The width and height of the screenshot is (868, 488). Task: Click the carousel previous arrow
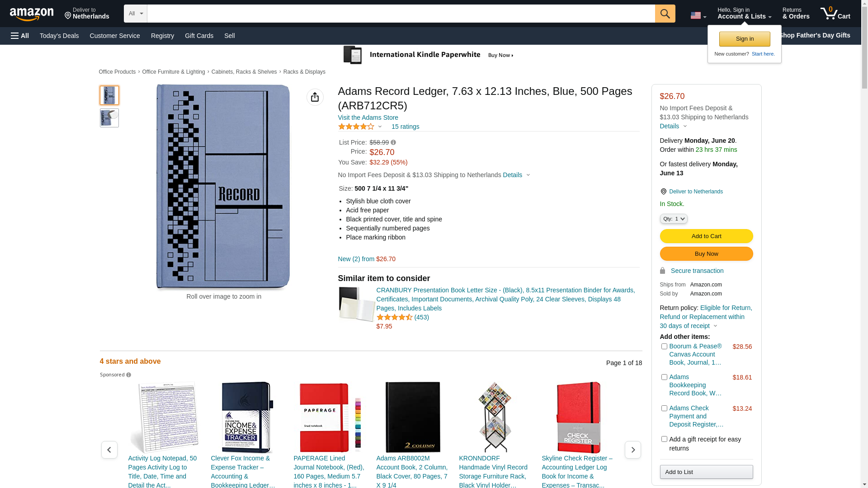109,450
